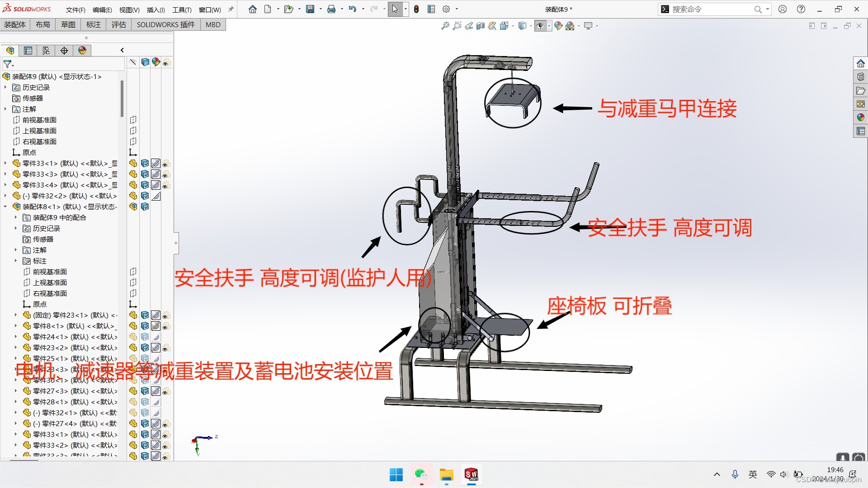This screenshot has height=488, width=868.
Task: Open the DisplayManager appearance sphere tab
Action: pos(82,51)
